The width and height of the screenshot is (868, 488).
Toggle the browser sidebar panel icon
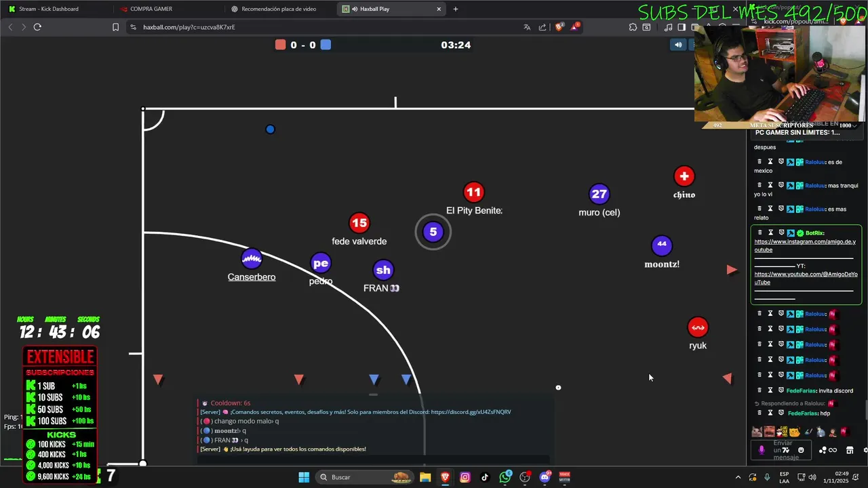(682, 27)
